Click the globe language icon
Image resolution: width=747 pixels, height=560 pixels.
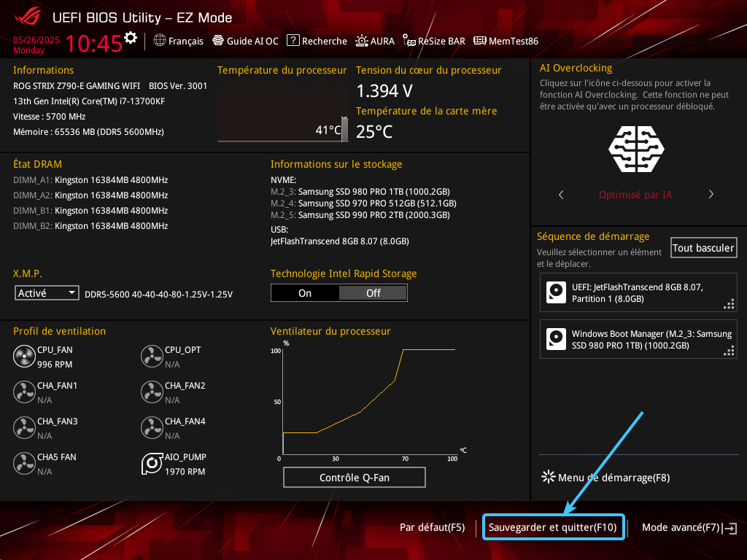160,41
